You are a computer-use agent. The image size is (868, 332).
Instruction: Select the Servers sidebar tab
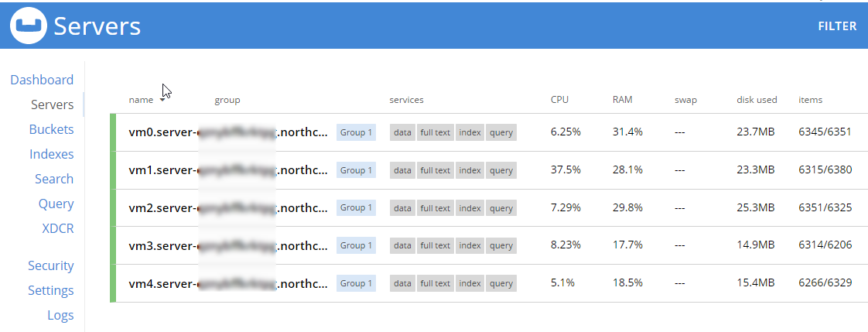[x=53, y=104]
